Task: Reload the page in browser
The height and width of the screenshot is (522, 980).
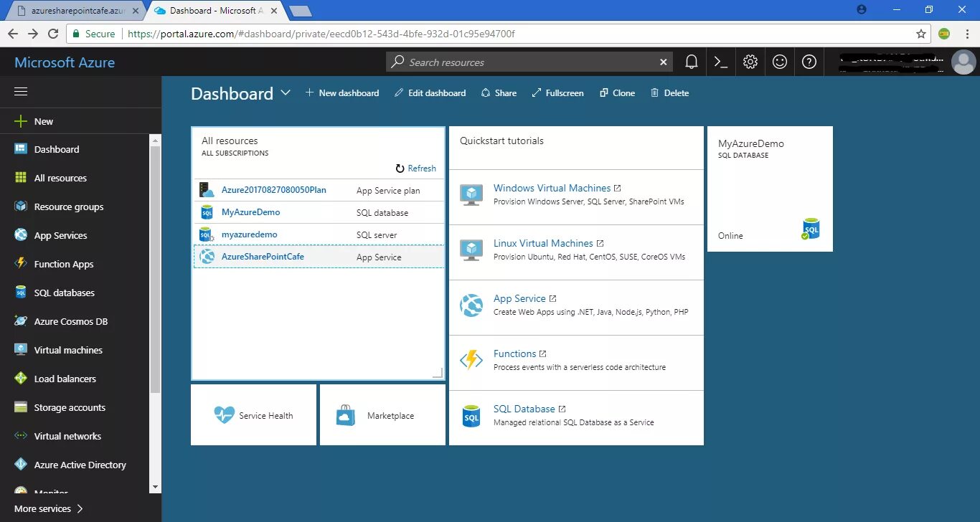Action: point(53,34)
